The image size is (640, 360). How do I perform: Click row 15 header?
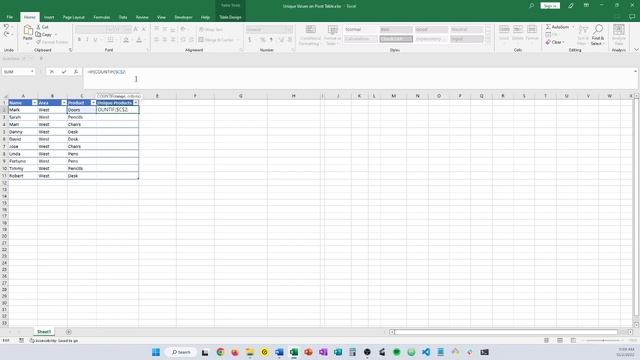[4, 203]
